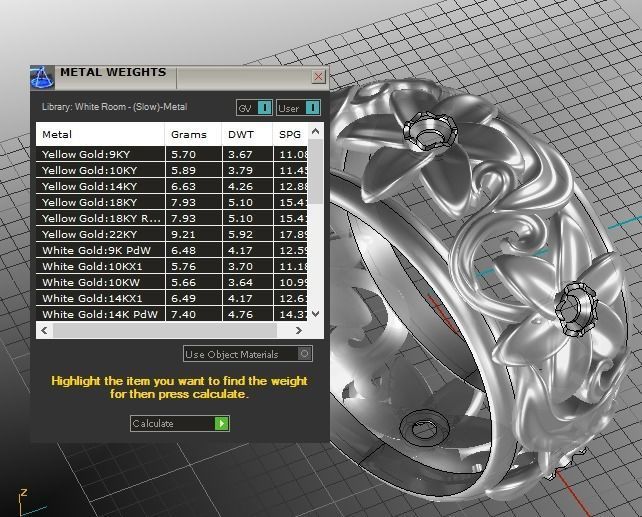Toggle the User library switch
Viewport: 642px width, 517px height.
coord(298,108)
